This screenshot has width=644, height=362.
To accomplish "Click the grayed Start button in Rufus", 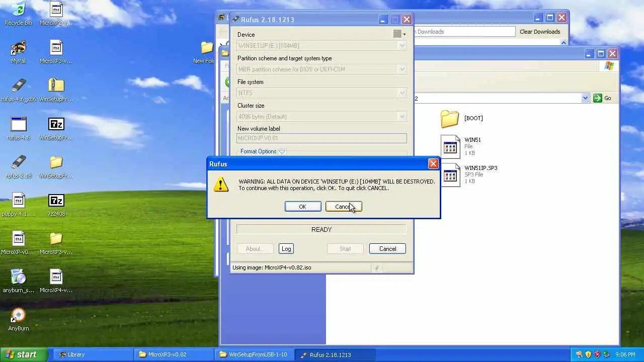I will pos(345,249).
